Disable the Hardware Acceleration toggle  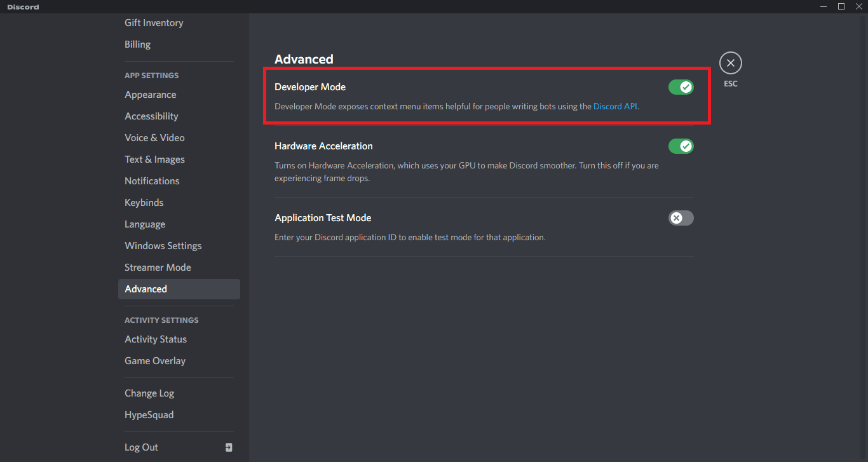pos(681,146)
